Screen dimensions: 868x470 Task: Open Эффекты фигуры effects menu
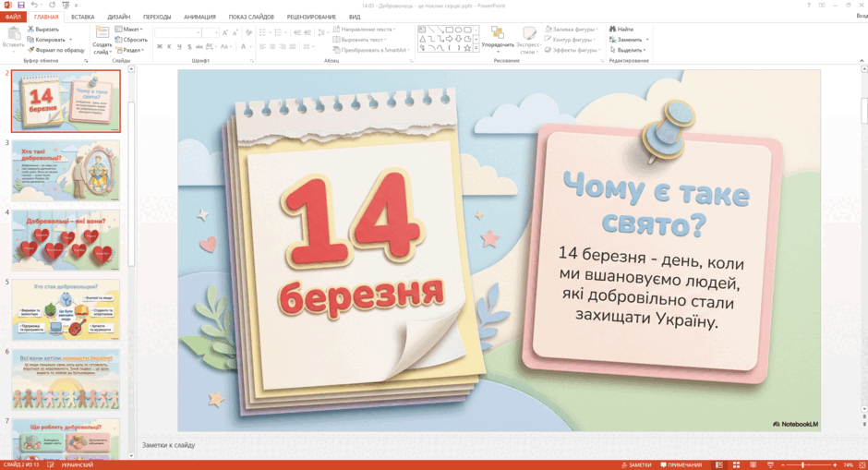tap(573, 50)
